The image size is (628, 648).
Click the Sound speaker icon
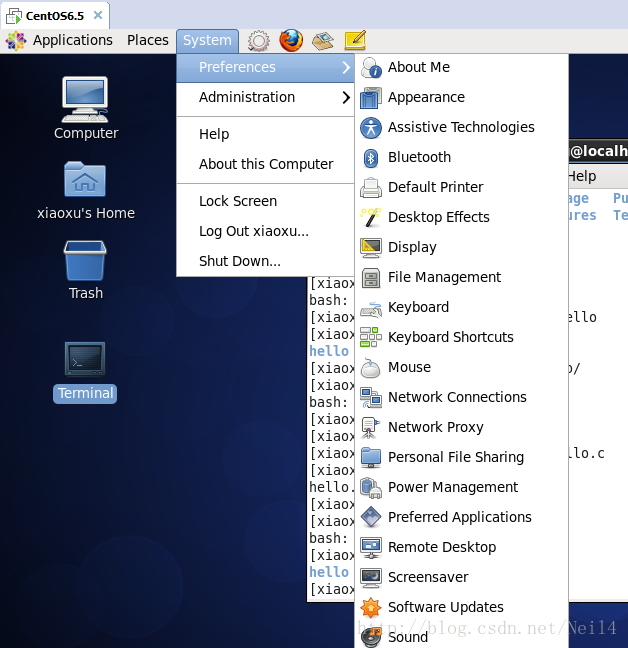coord(371,637)
